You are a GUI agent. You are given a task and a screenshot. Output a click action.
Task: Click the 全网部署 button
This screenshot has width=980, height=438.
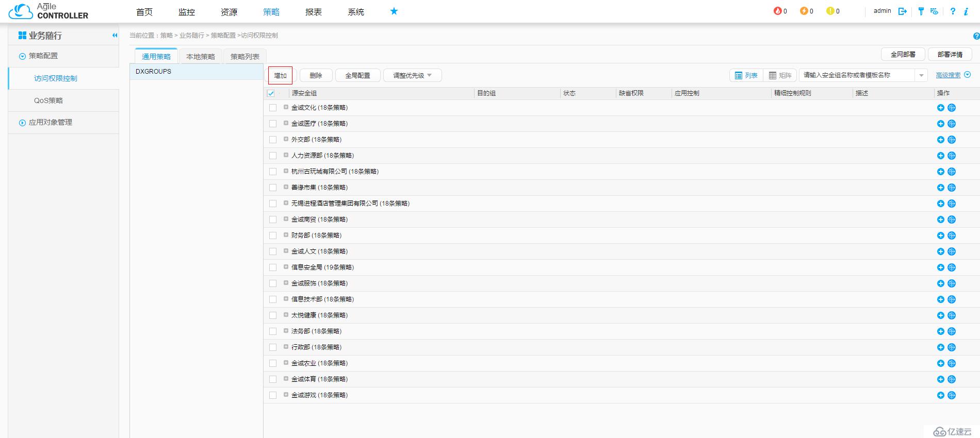click(903, 54)
